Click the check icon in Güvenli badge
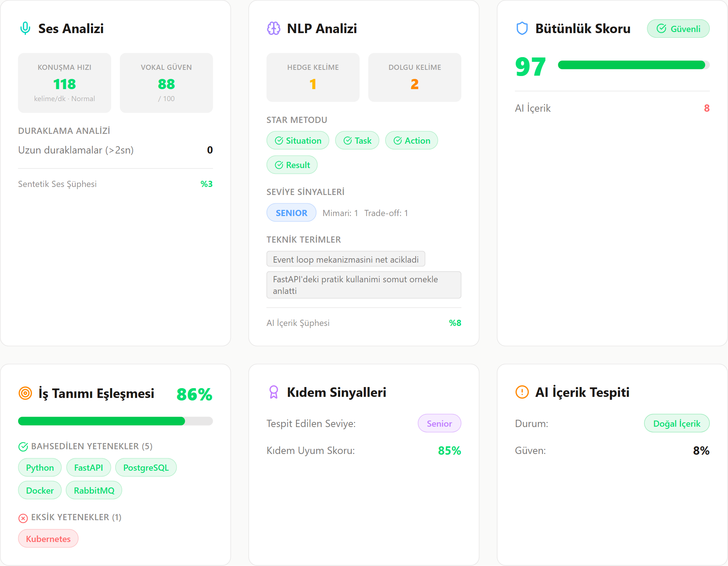Viewport: 728px width, 566px height. 661,29
